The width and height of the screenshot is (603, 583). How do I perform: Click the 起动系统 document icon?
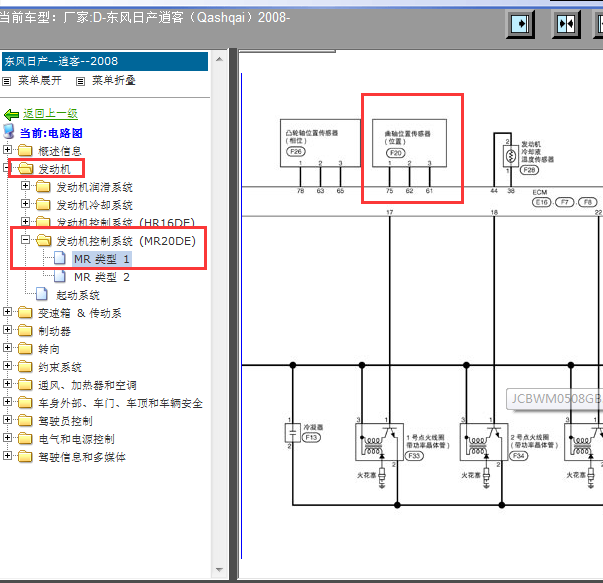pyautogui.click(x=42, y=294)
